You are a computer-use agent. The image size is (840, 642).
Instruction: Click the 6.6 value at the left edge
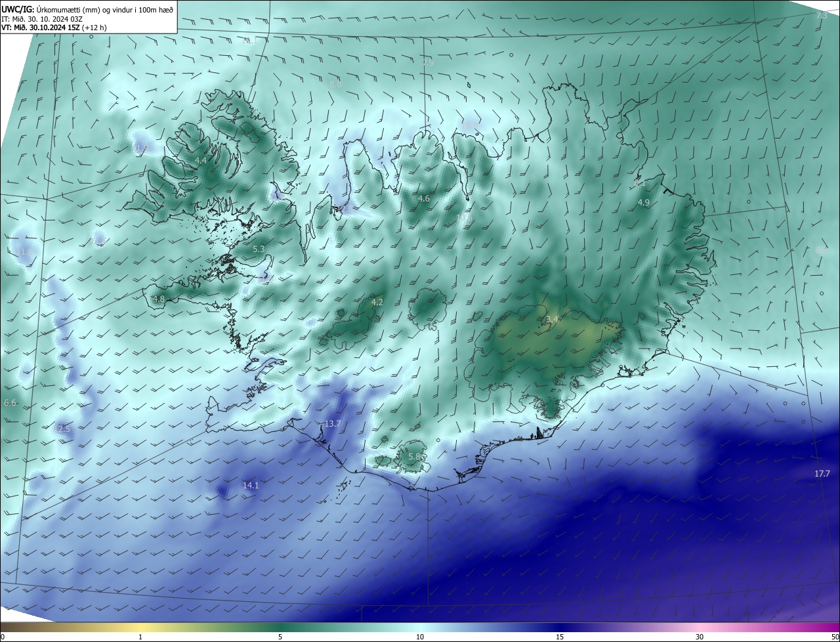point(10,403)
